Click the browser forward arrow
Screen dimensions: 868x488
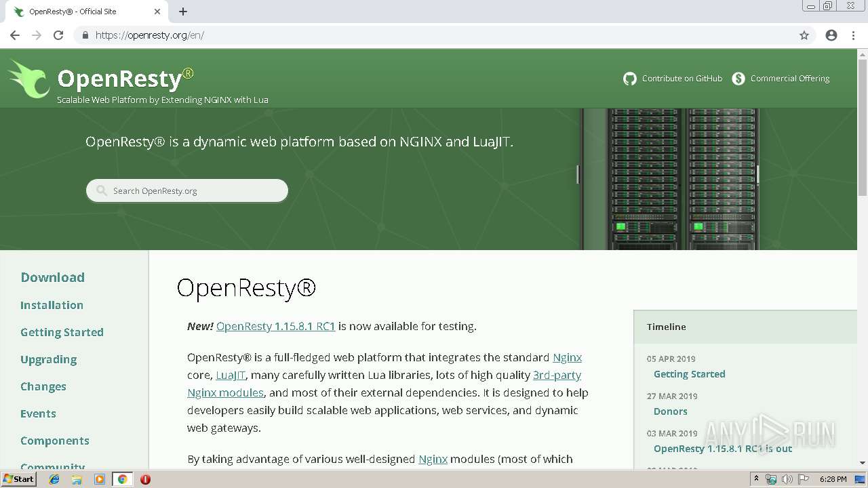[37, 35]
